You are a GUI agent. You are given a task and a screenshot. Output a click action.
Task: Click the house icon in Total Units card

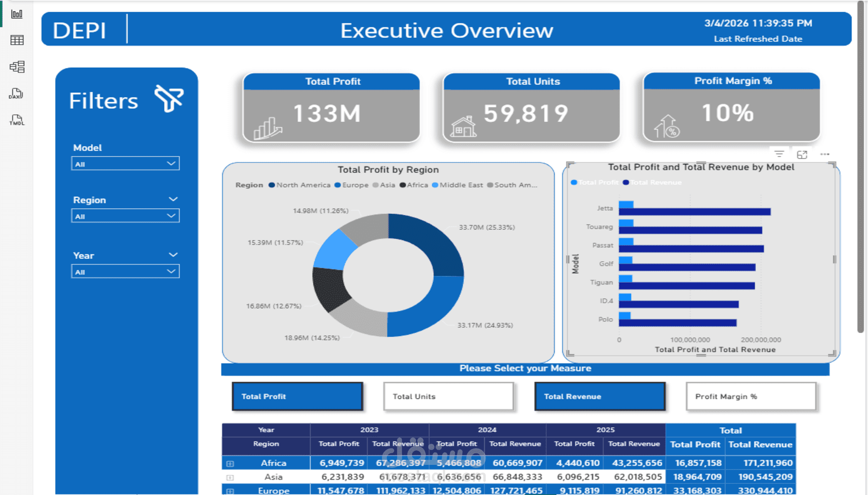click(x=463, y=127)
